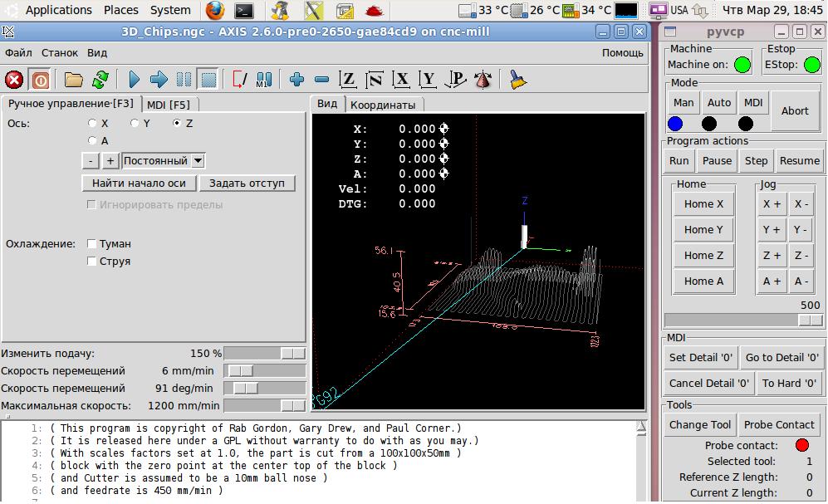The image size is (828, 504).
Task: Switch to the Z view icon
Action: (x=347, y=81)
